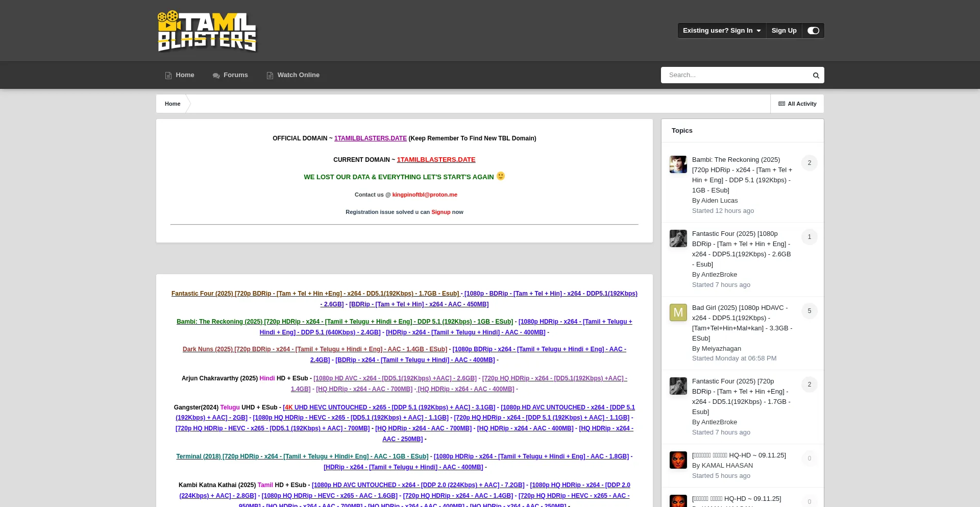Click the KAMAL HAASAN red face avatar

point(678,460)
